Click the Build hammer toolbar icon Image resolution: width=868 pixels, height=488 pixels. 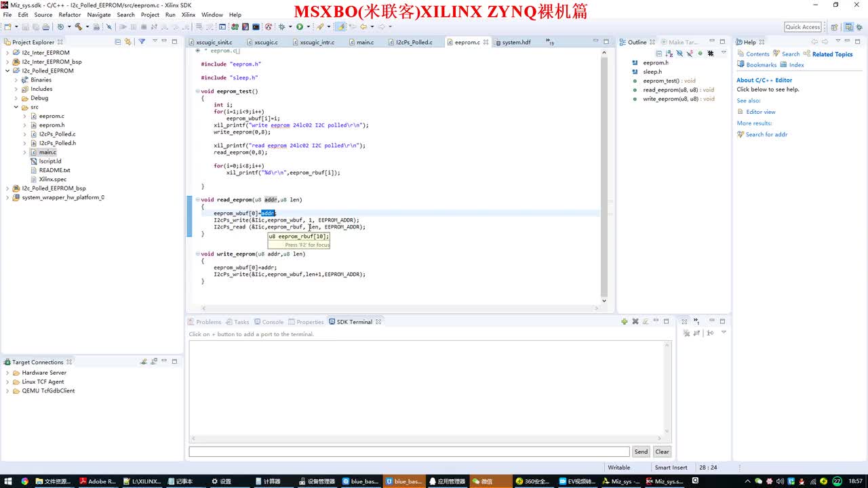79,27
